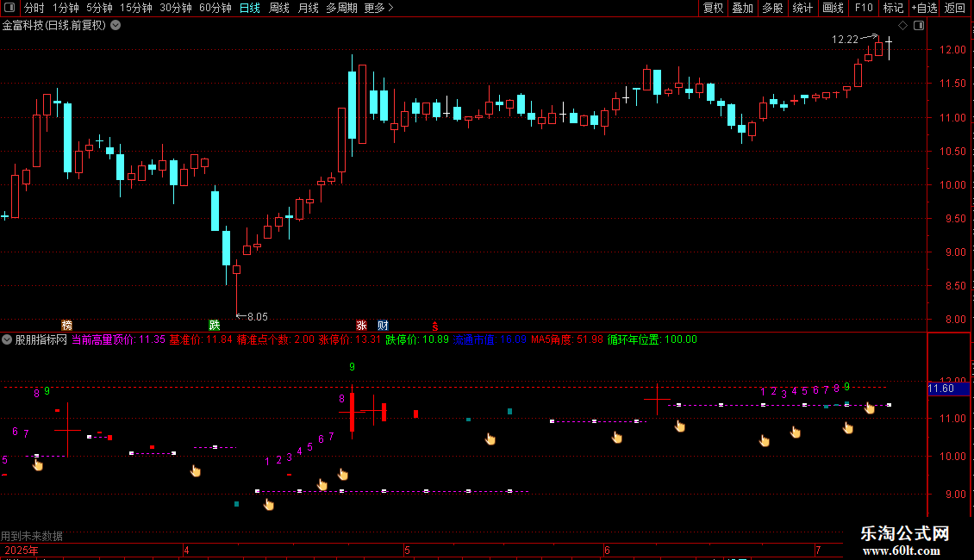Click the 11.60 indicator value box
This screenshot has width=974, height=560.
click(948, 389)
